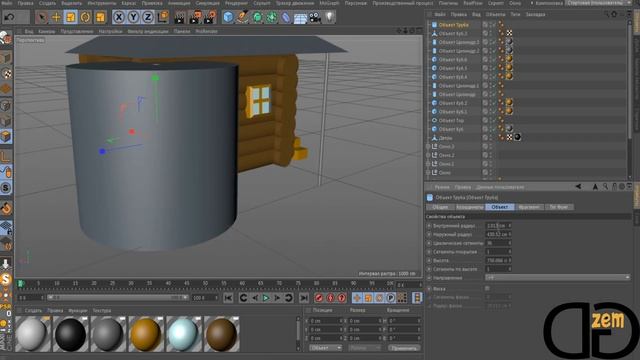Toggle enable checkmark for Объект Куб.6

[493, 60]
